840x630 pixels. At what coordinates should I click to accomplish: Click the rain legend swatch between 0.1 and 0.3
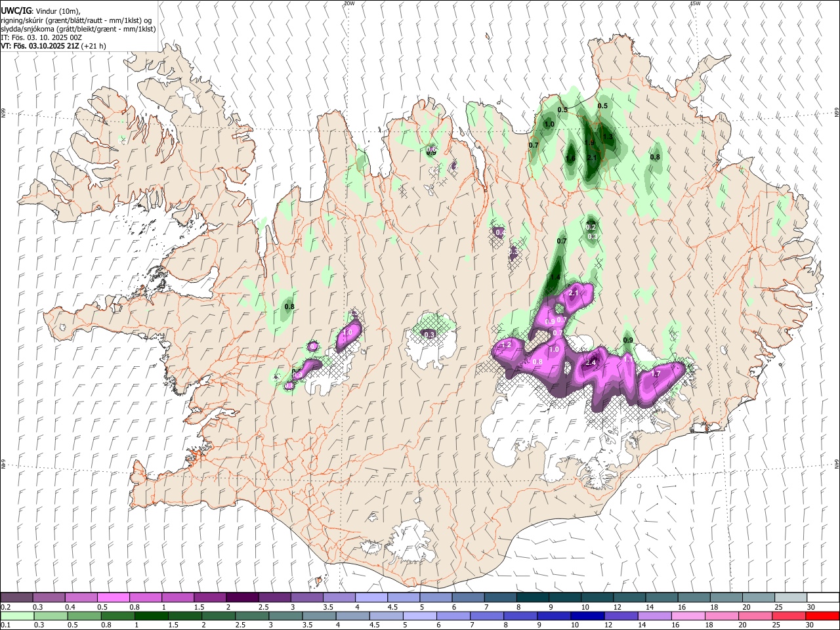tap(16, 616)
